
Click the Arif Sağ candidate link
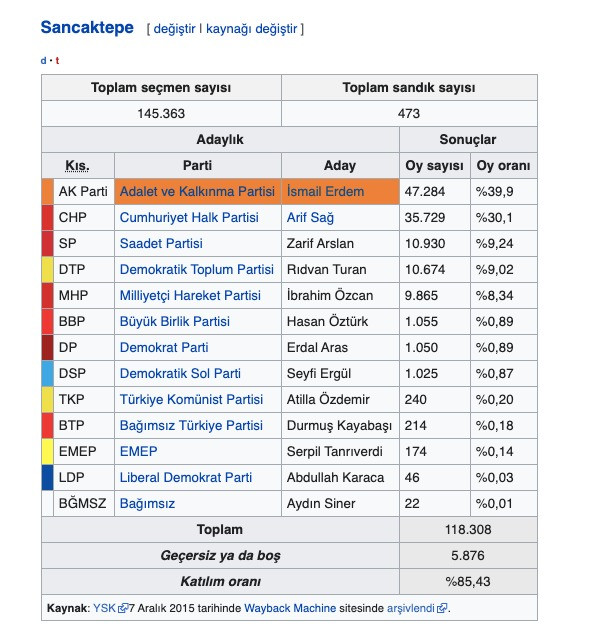(x=309, y=217)
